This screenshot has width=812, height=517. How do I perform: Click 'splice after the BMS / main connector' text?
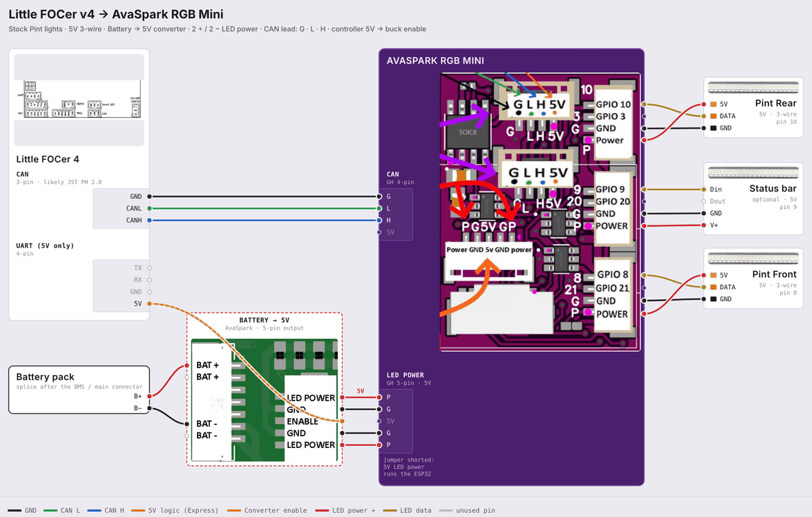tap(79, 387)
